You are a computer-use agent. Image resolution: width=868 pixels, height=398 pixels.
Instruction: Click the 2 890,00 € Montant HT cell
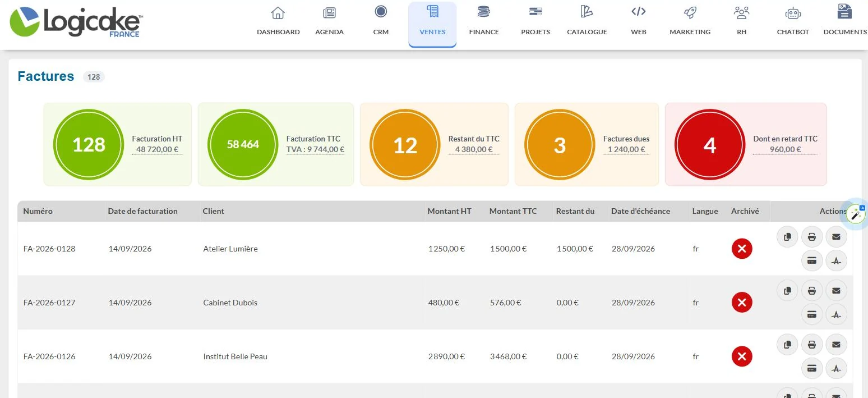click(447, 356)
